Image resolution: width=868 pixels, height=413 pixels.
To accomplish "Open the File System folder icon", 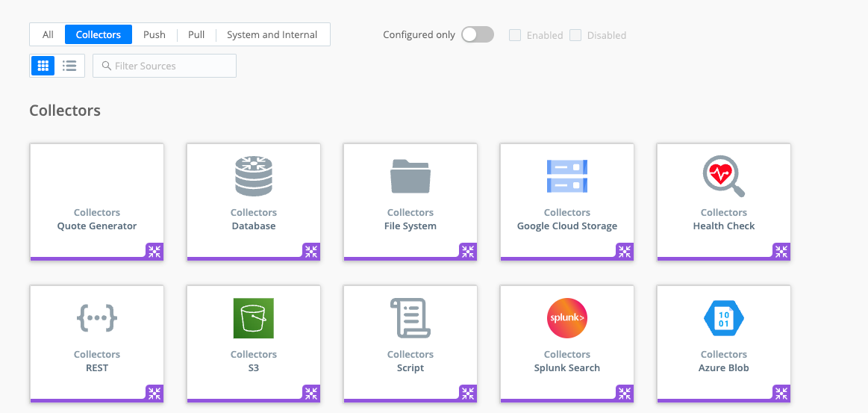I will [x=410, y=176].
